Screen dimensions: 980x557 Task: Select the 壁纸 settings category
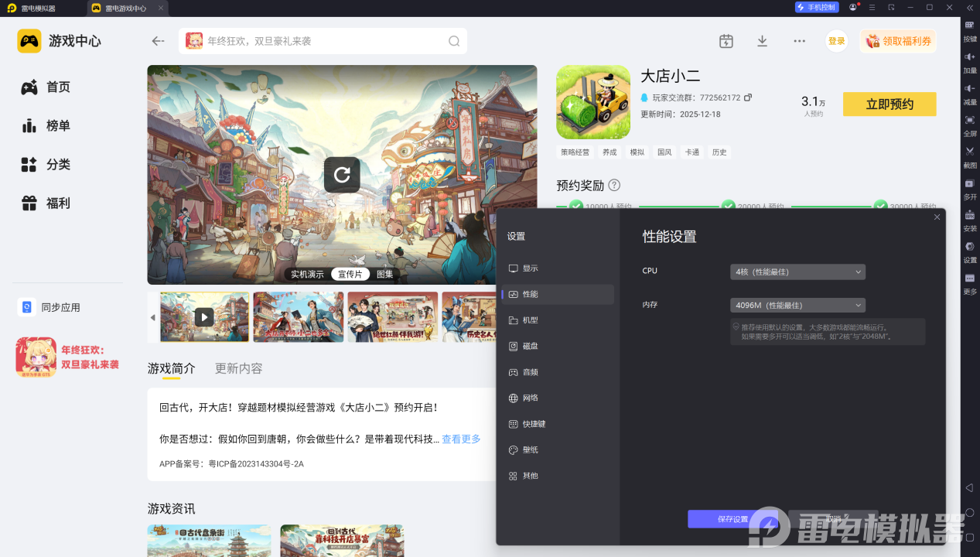558,449
